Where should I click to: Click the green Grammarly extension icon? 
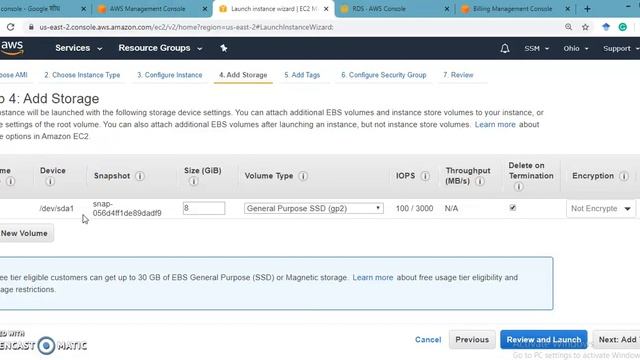pos(622,27)
